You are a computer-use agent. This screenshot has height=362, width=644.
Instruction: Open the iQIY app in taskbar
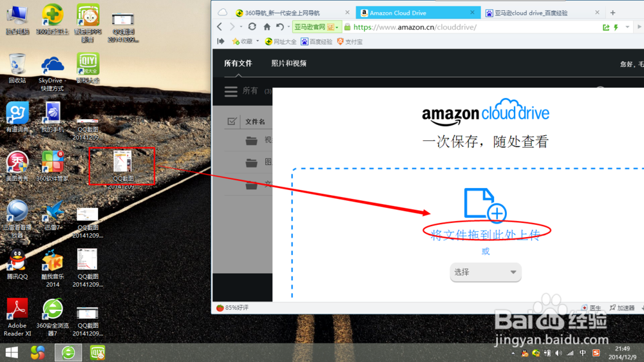(x=98, y=353)
